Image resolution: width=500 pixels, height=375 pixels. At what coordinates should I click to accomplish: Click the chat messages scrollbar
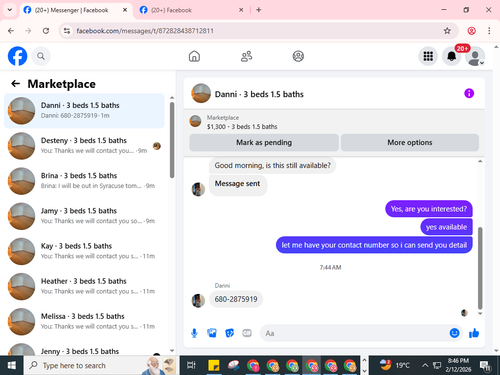coord(480,268)
